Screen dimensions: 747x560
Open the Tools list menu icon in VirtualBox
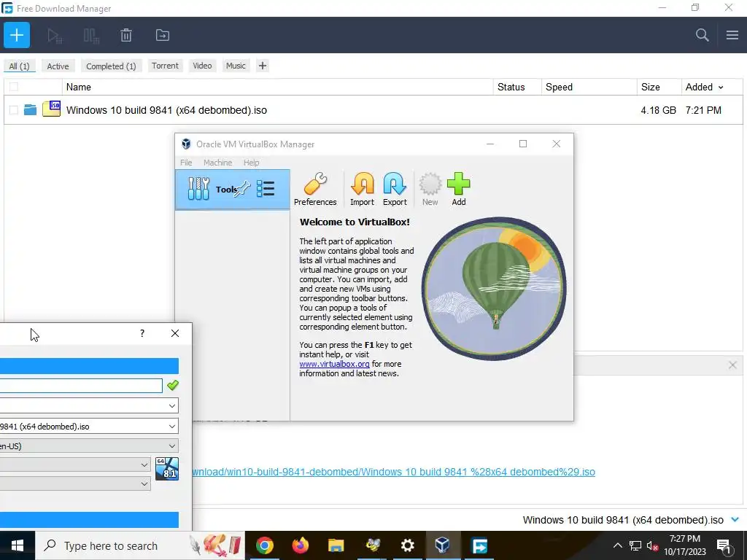[x=266, y=189]
